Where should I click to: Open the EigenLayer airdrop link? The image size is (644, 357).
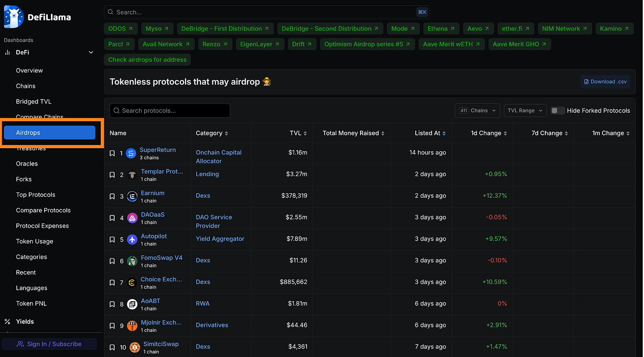pos(260,44)
